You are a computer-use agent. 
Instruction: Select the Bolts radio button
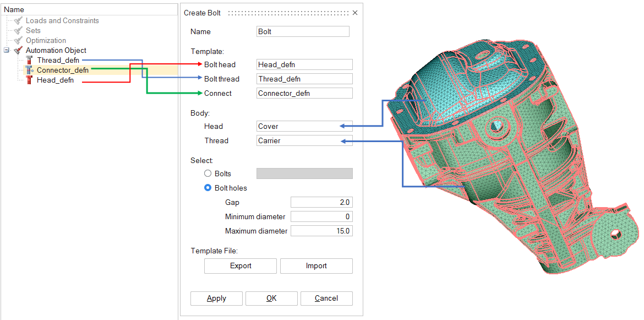[x=208, y=173]
